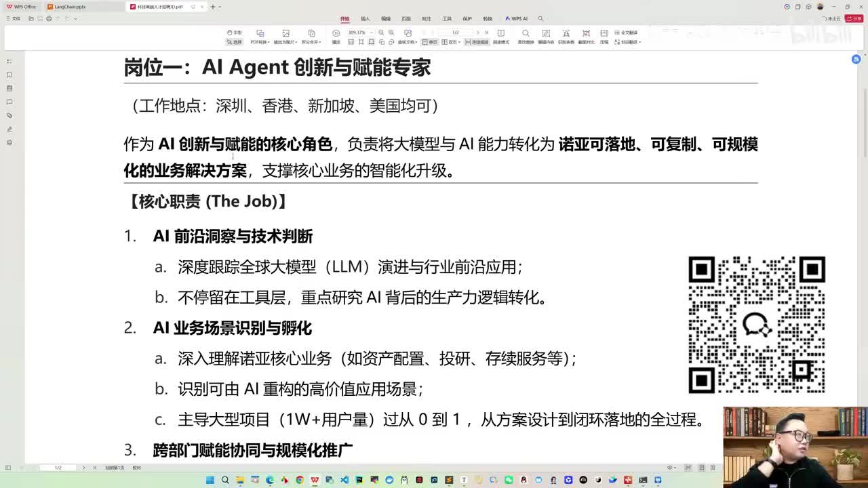Open the comments panel in left sidebar

9,102
